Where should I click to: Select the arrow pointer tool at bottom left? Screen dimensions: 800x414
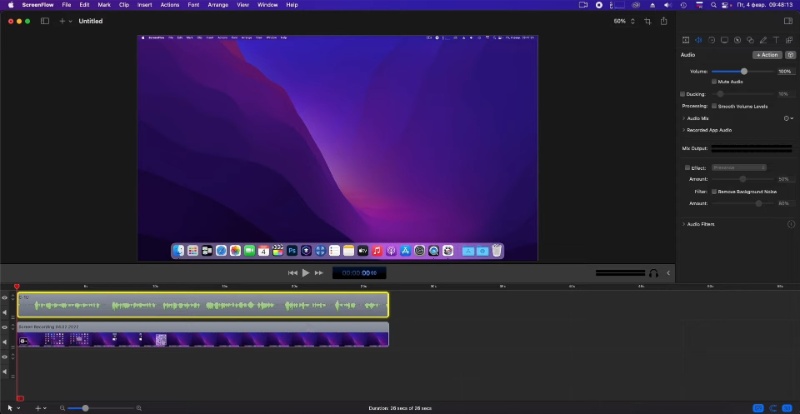point(10,408)
